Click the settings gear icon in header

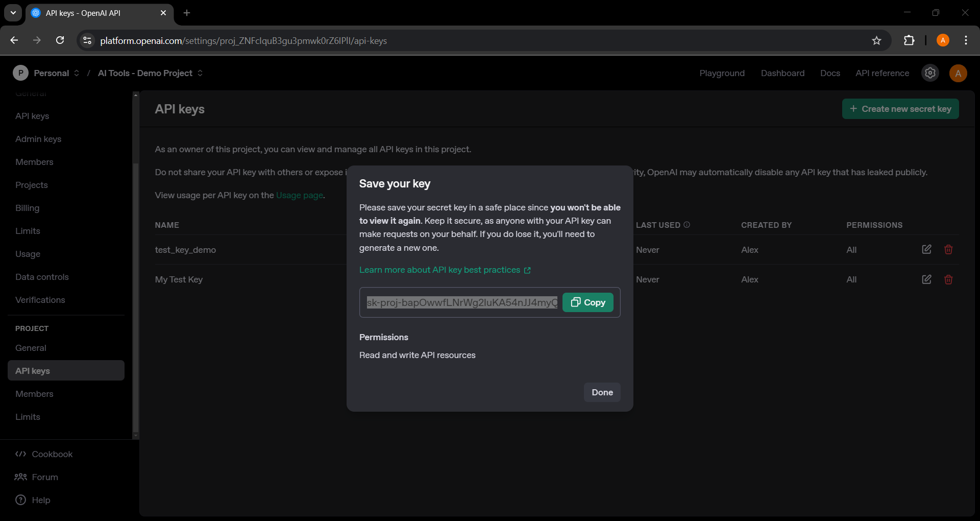point(930,73)
